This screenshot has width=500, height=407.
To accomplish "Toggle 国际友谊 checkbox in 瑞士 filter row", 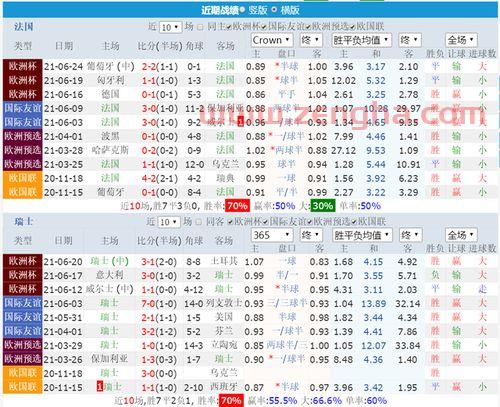I will pyautogui.click(x=265, y=222).
